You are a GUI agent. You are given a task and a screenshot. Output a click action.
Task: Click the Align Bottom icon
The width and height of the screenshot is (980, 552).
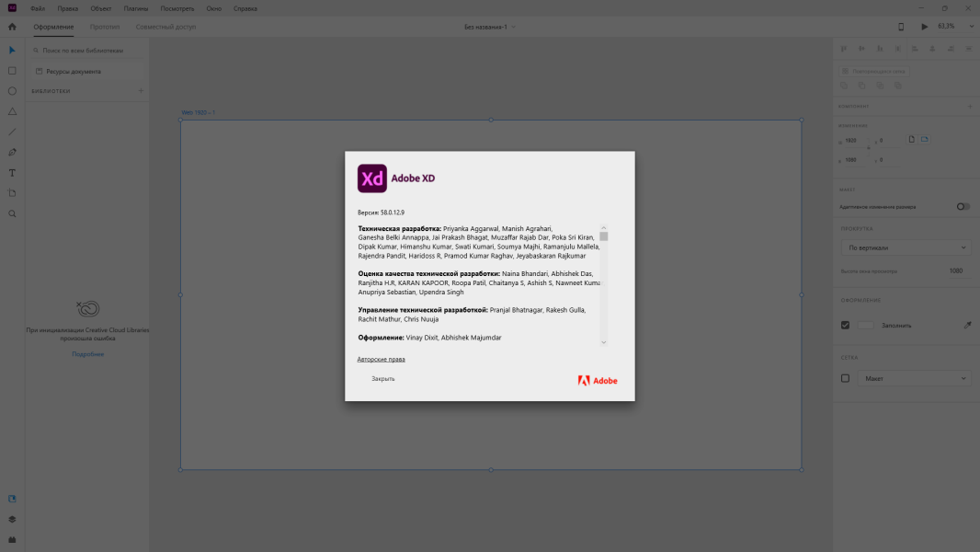[880, 49]
